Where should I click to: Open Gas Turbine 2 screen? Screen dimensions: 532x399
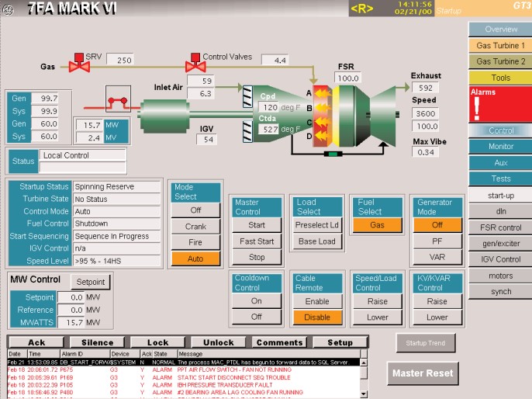pyautogui.click(x=500, y=61)
